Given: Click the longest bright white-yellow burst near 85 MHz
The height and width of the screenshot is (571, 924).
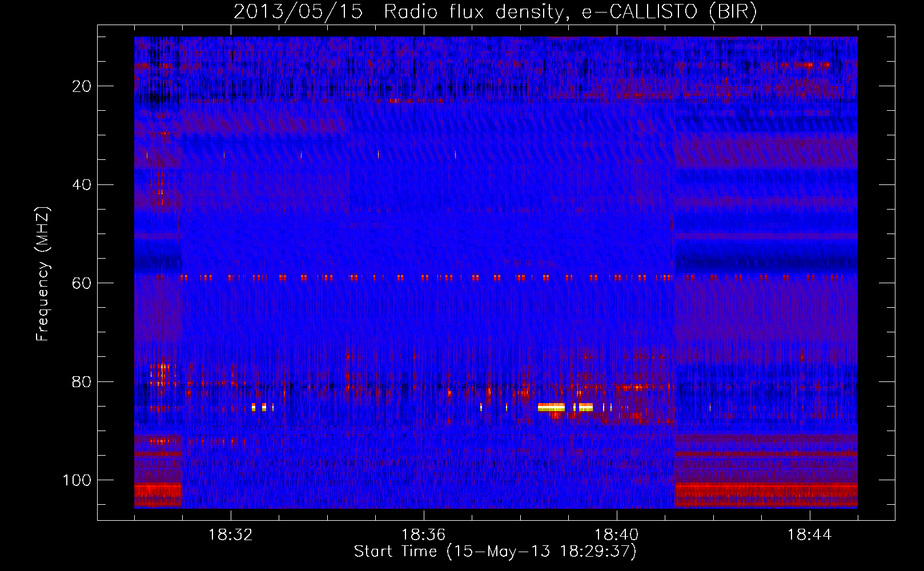Looking at the screenshot, I should 551,407.
